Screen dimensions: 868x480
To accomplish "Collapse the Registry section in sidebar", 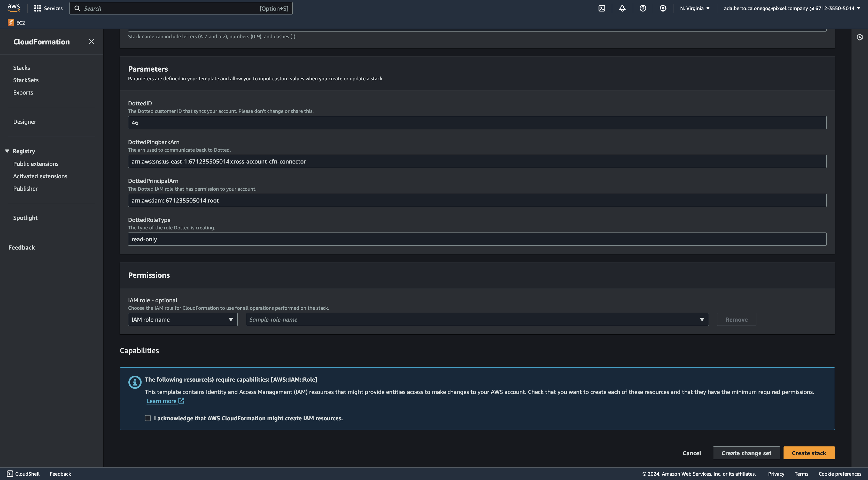I will (x=7, y=151).
